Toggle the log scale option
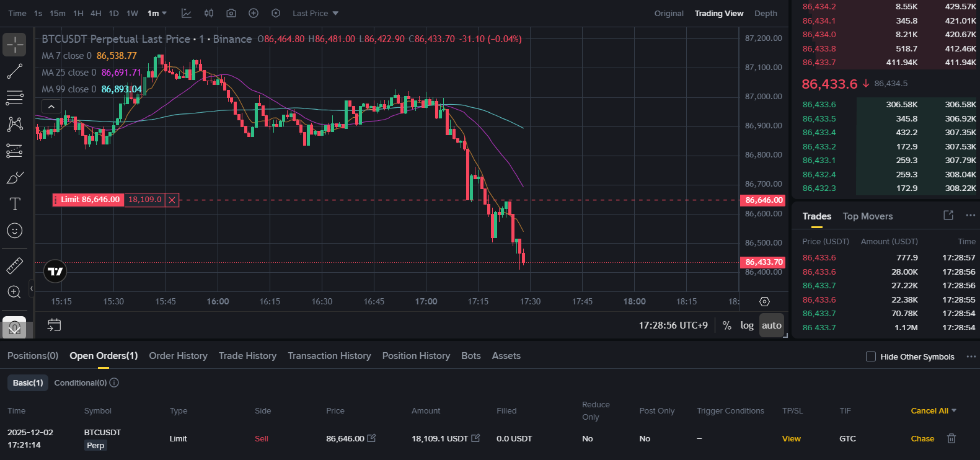 coord(747,325)
